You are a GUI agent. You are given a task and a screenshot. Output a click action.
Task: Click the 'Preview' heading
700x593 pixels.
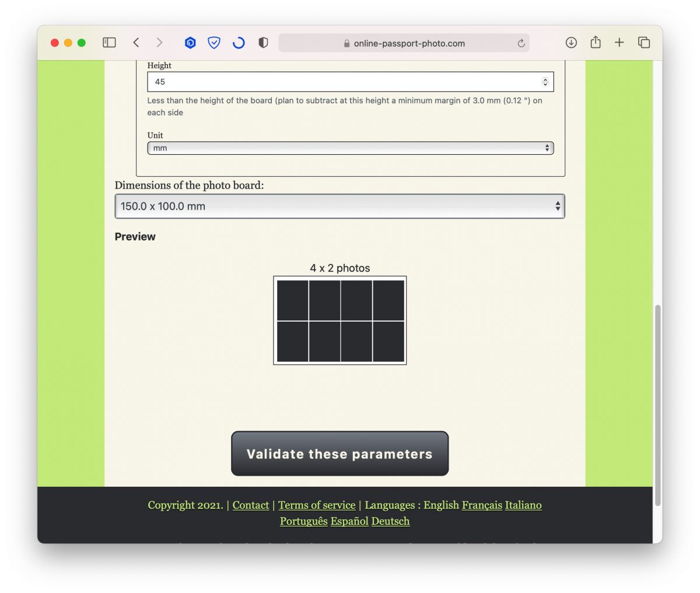135,236
